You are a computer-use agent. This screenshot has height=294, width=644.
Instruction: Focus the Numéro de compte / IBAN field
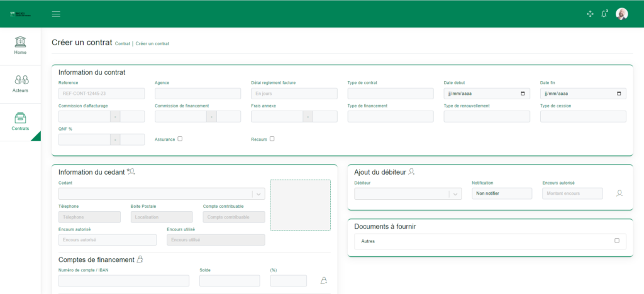123,281
